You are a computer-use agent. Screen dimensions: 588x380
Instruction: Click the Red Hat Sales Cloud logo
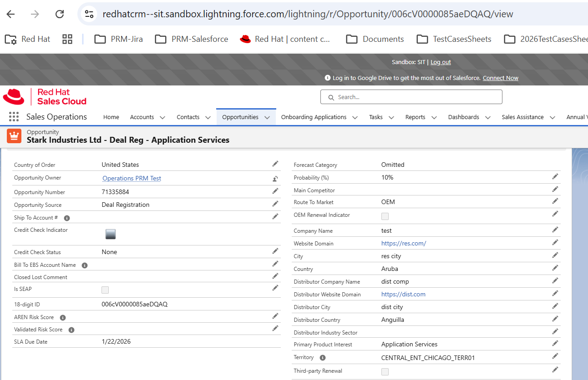pos(45,97)
